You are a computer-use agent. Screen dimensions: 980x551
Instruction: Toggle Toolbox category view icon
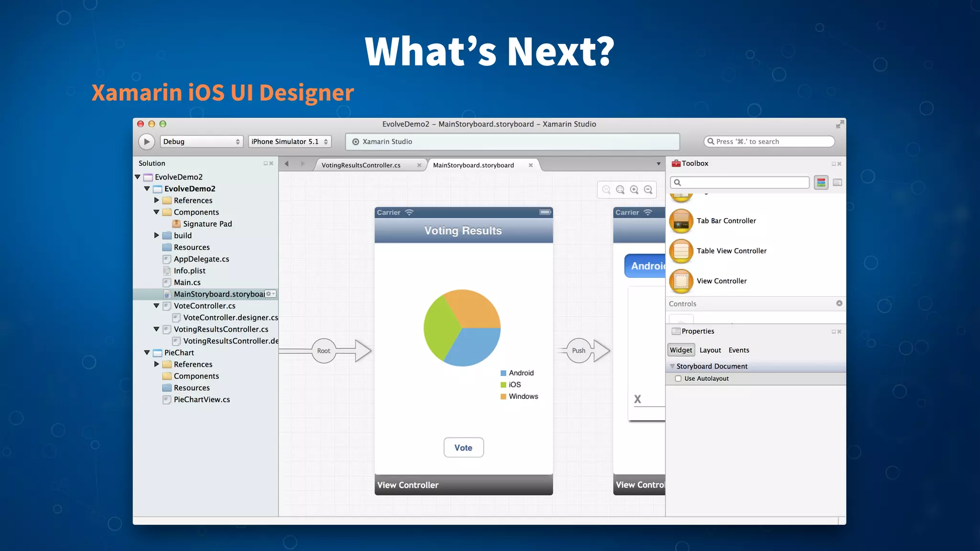(821, 182)
